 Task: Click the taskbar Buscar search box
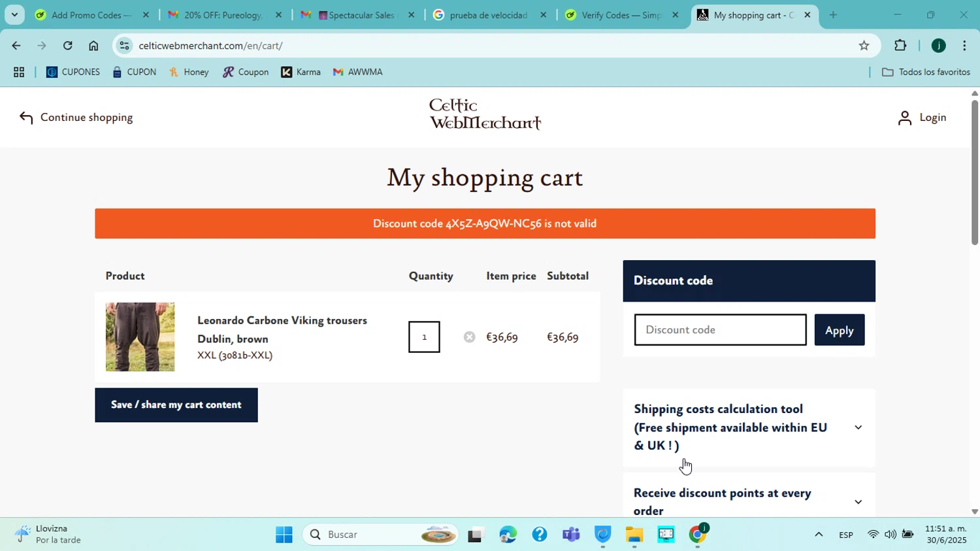(381, 535)
